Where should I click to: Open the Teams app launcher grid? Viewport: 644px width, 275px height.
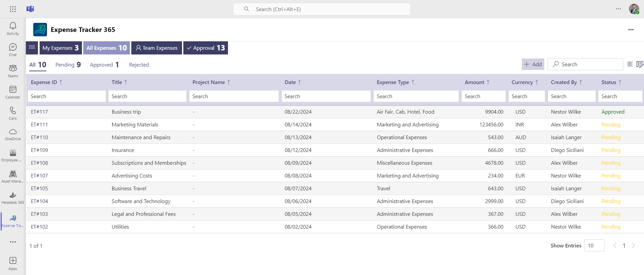(13, 9)
